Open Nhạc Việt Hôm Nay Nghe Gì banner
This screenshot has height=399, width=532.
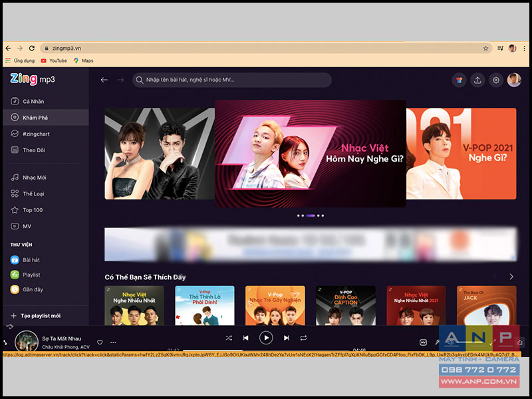coord(310,154)
